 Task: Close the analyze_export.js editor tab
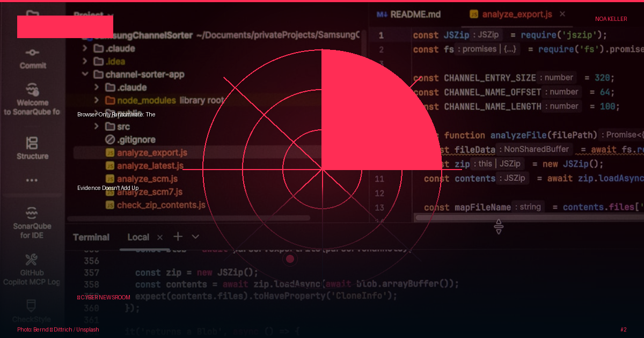[562, 14]
